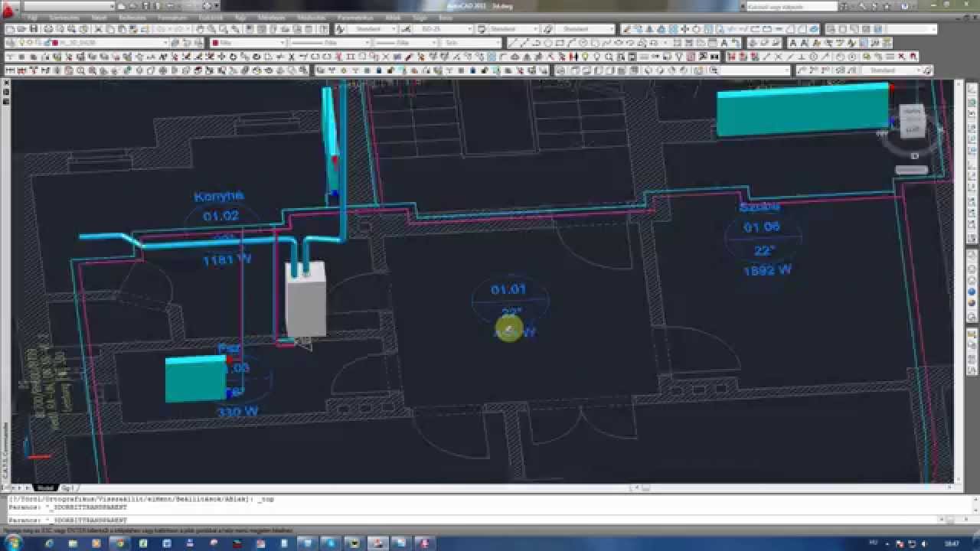
Task: Click the Save icon in standard toolbar
Action: [33, 28]
